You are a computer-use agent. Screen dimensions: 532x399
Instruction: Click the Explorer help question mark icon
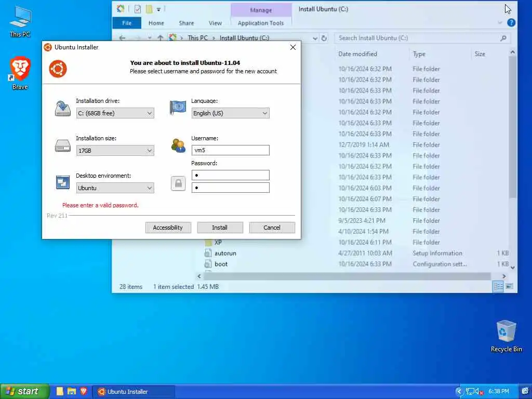(x=511, y=23)
